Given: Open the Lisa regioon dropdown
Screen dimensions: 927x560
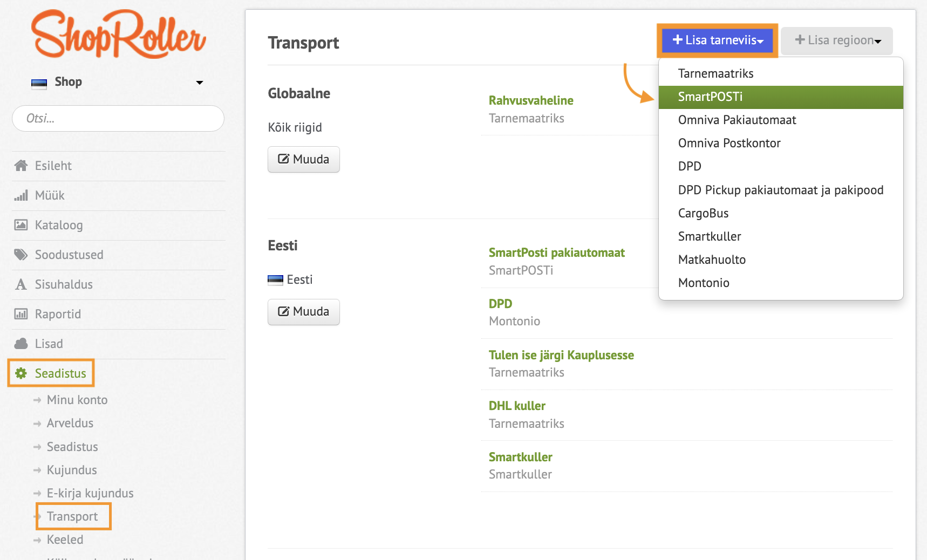Looking at the screenshot, I should point(837,40).
